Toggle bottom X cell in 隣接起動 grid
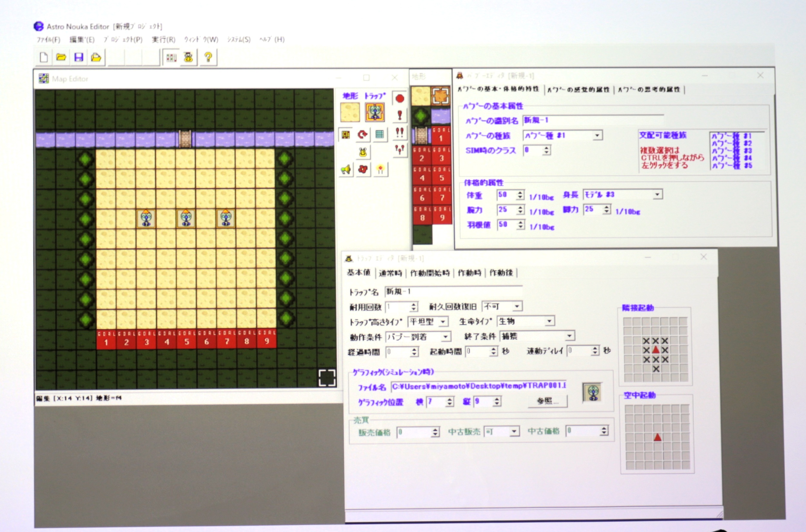The width and height of the screenshot is (806, 532). click(x=656, y=369)
